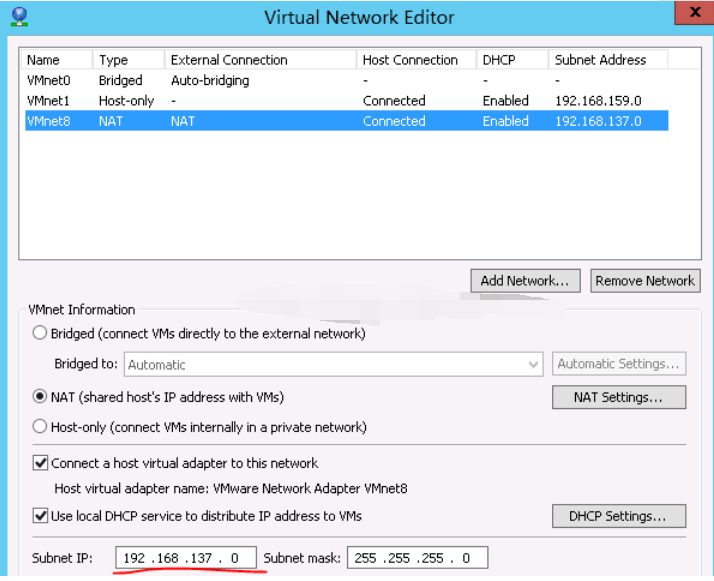Screen dimensions: 714x581
Task: Open NAT Settings
Action: pos(619,397)
